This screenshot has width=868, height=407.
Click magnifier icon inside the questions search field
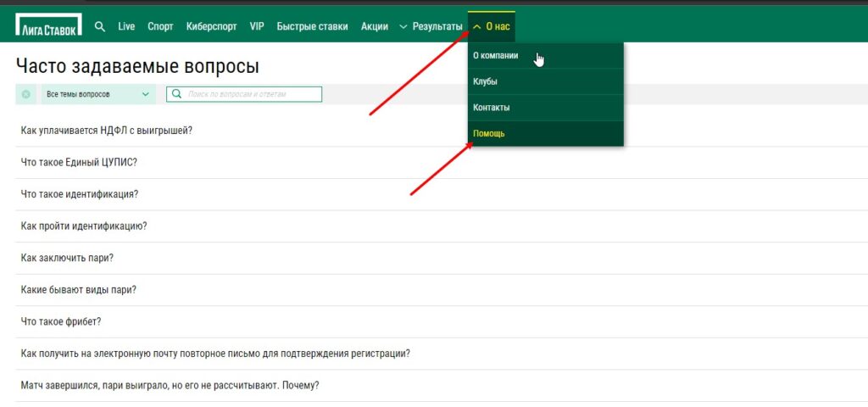(176, 94)
